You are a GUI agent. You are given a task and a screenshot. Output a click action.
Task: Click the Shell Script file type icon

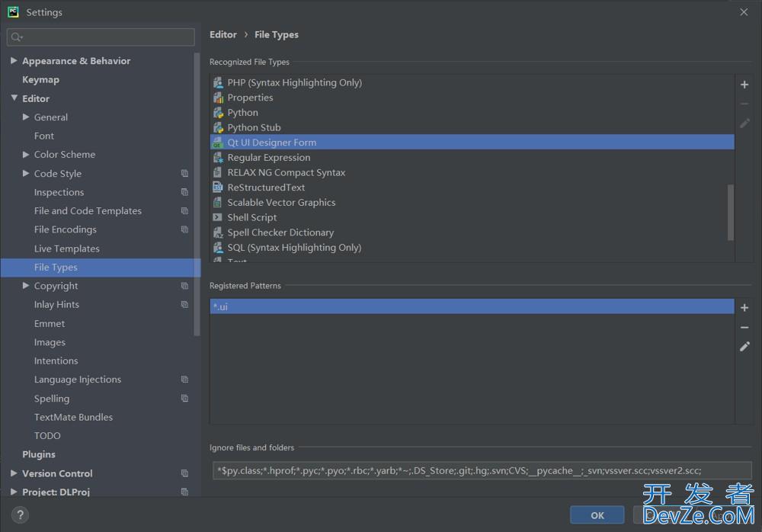click(218, 217)
